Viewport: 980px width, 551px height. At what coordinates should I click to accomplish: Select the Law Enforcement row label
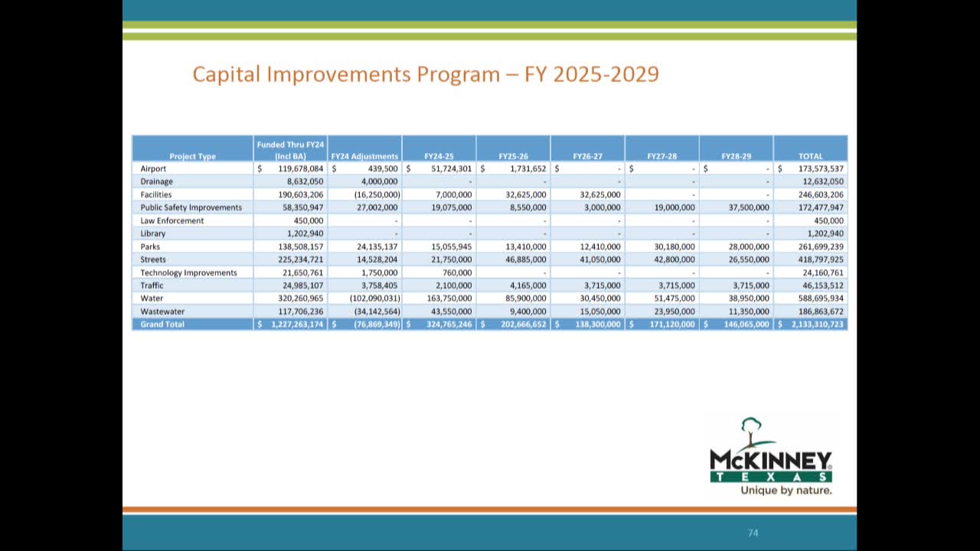click(x=171, y=220)
